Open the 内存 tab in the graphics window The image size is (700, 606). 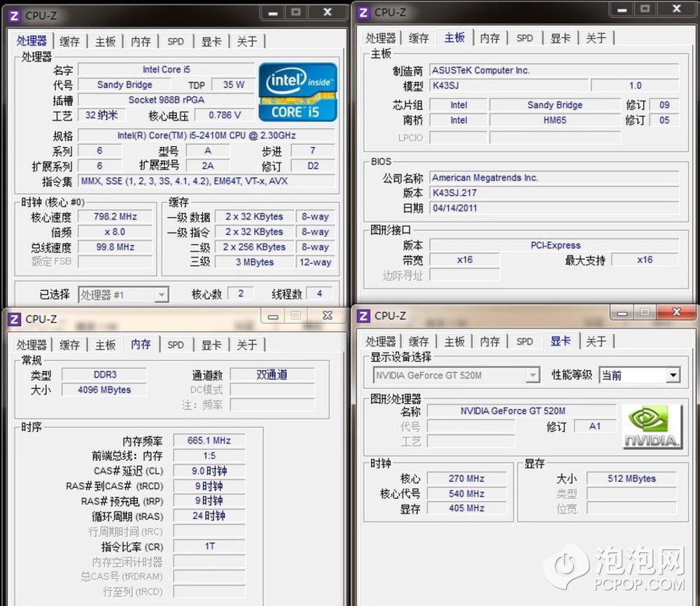pyautogui.click(x=490, y=341)
